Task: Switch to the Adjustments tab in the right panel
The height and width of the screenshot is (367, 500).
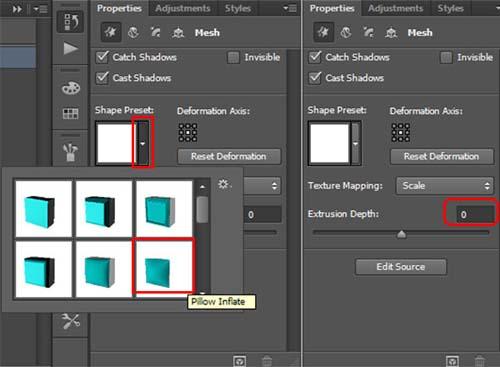Action: (x=395, y=8)
